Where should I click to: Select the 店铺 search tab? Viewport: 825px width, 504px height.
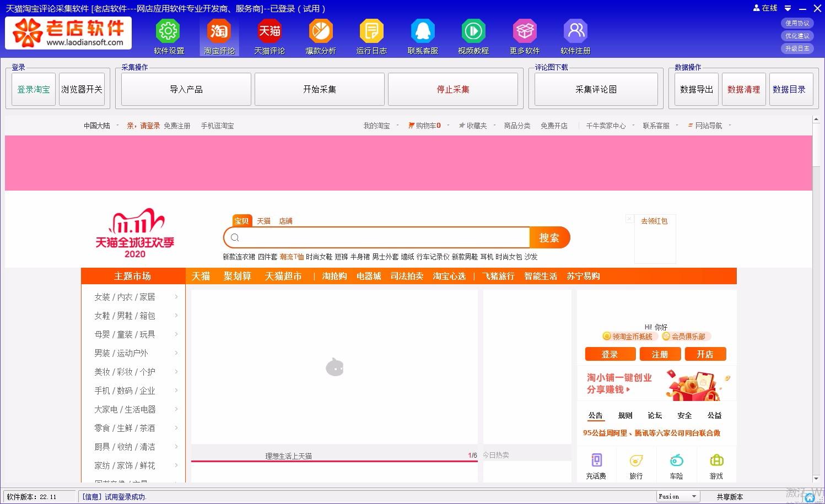point(285,221)
